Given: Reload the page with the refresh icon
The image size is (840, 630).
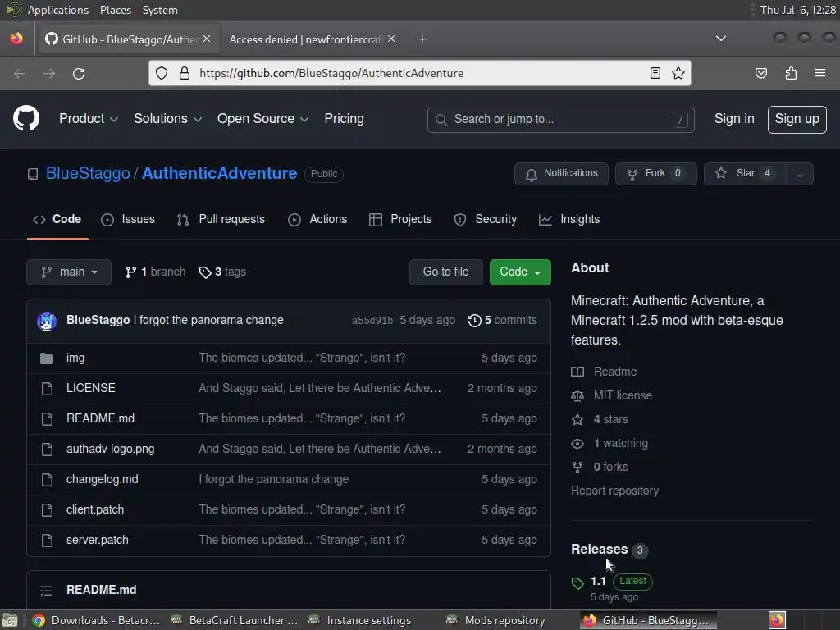Looking at the screenshot, I should point(79,73).
